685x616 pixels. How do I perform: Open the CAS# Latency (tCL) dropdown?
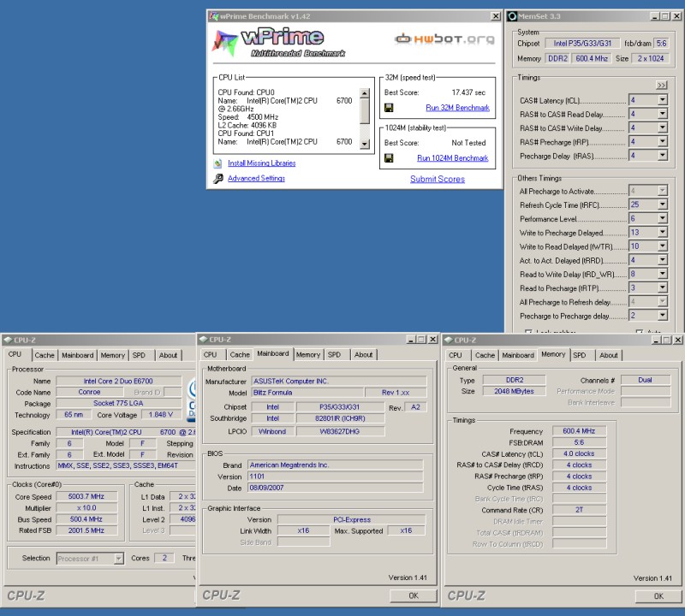click(x=662, y=100)
